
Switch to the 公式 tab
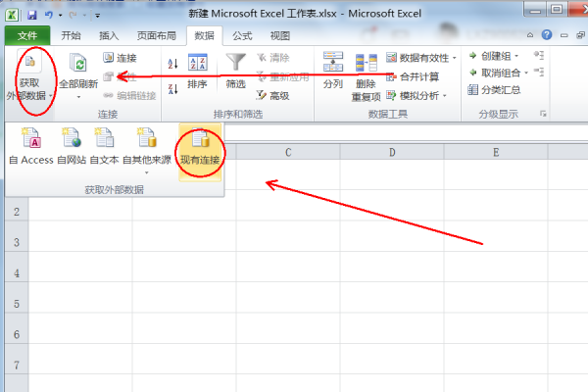tap(242, 35)
